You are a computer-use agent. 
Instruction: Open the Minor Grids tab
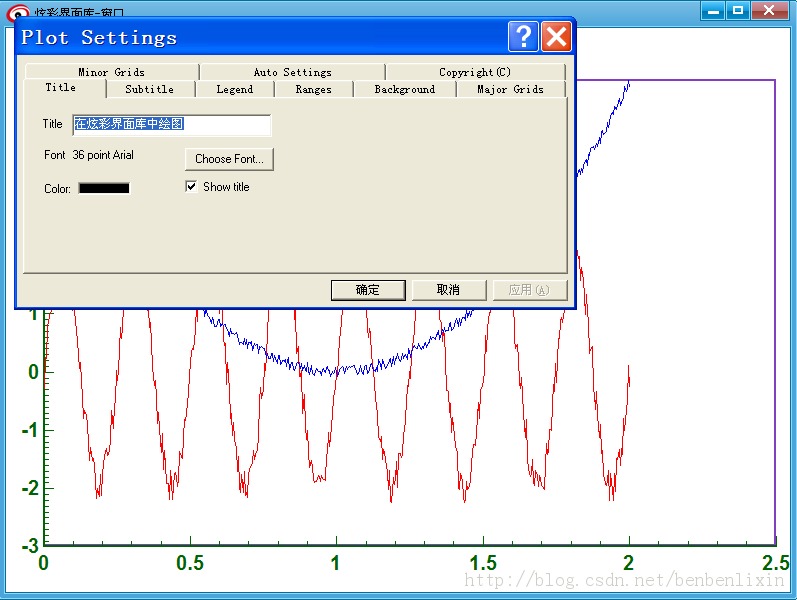click(x=111, y=72)
